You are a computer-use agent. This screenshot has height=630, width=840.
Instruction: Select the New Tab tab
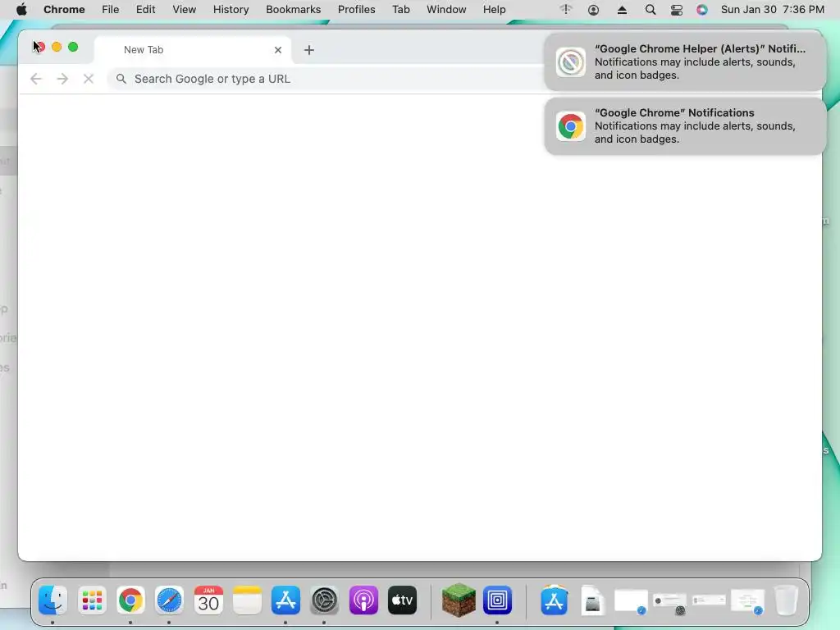[x=193, y=50]
